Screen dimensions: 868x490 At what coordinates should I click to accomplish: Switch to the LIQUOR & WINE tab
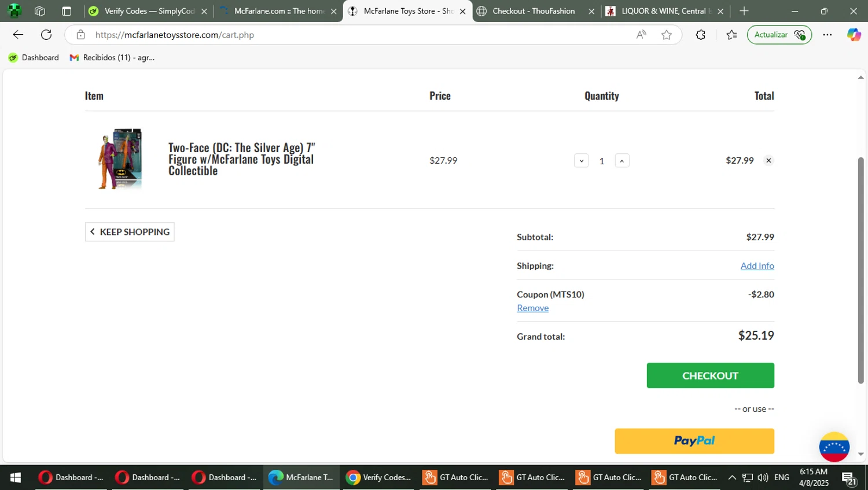(x=665, y=11)
